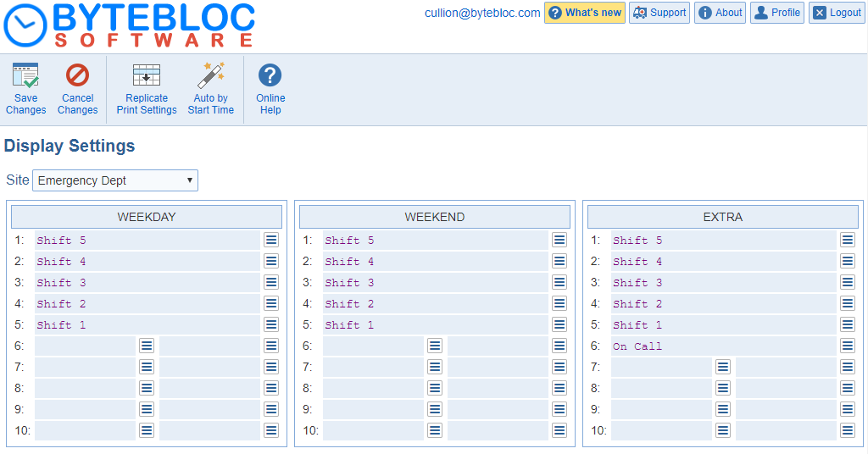Click right empty field in Extra row 7
The width and height of the screenshot is (868, 454).
pyautogui.click(x=786, y=367)
